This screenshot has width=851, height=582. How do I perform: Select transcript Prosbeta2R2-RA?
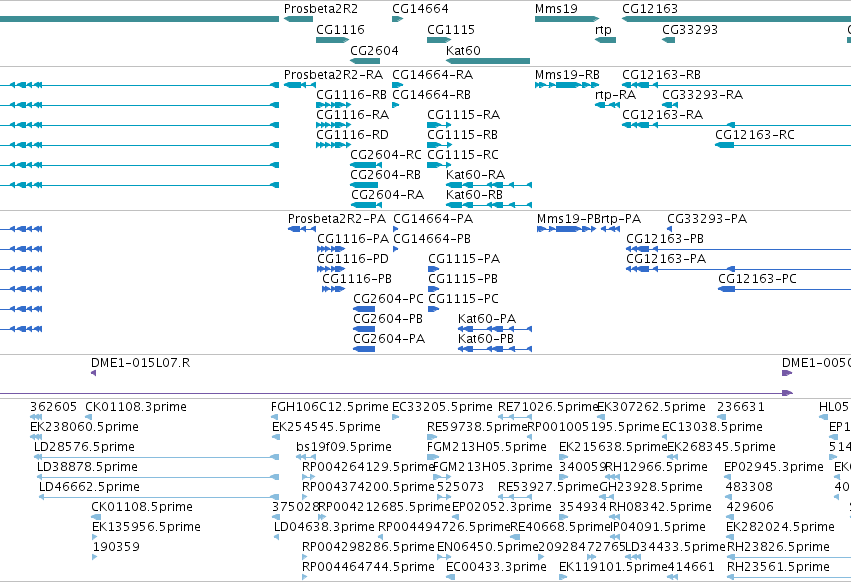point(333,75)
